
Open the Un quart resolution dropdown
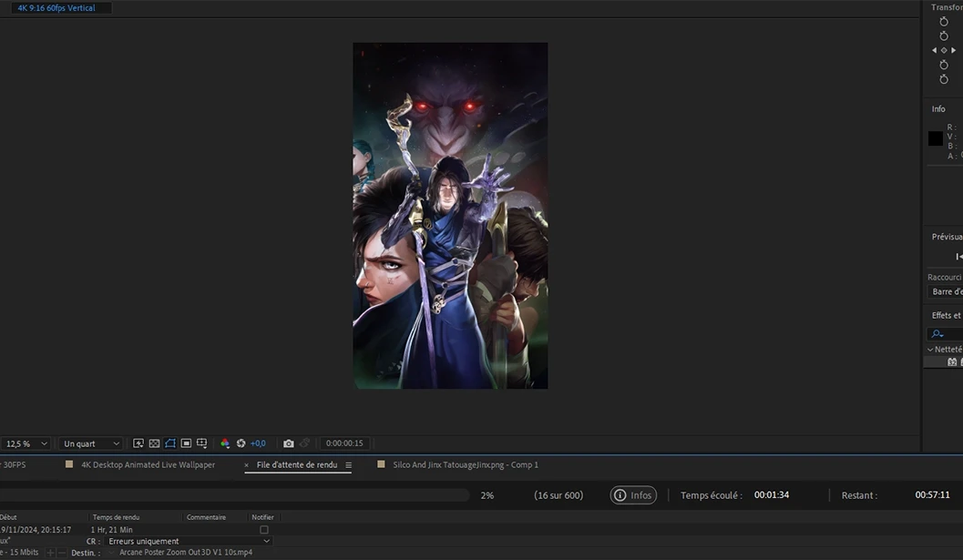[x=91, y=443]
